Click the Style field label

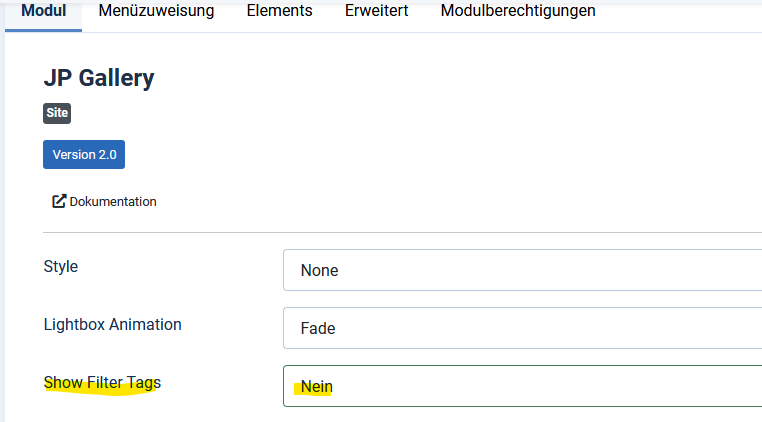pyautogui.click(x=61, y=266)
